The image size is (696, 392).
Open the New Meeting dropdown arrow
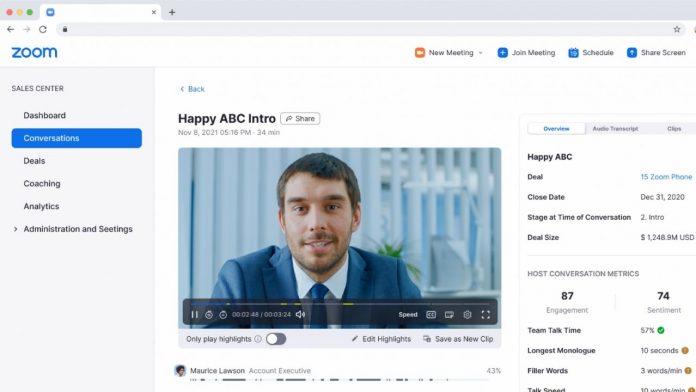point(480,53)
